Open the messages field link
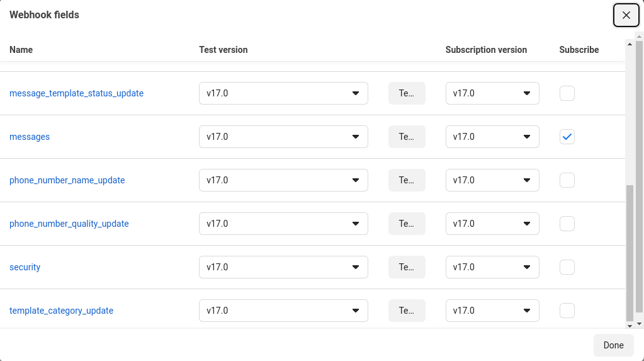This screenshot has width=644, height=361. pos(30,137)
